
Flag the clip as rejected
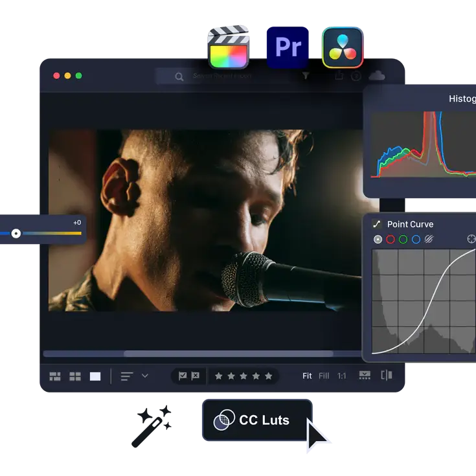195,376
